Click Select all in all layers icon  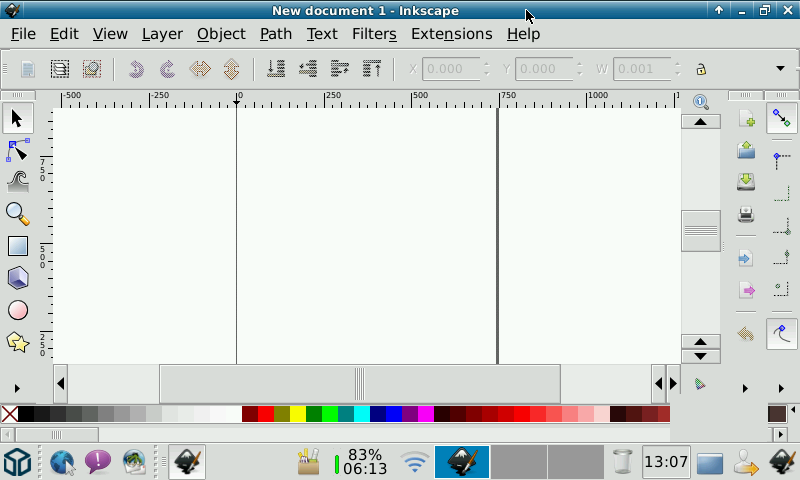pyautogui.click(x=60, y=69)
